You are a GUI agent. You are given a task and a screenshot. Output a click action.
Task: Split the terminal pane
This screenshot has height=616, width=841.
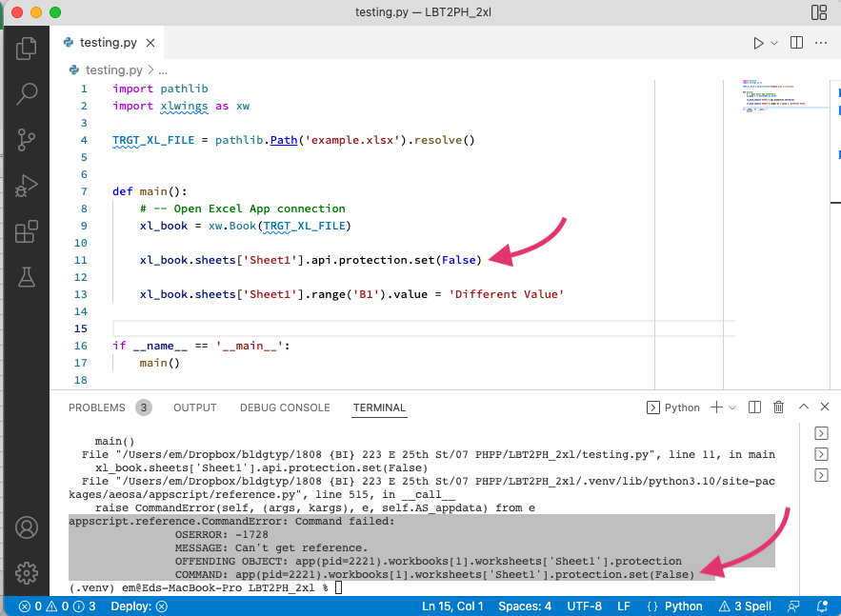753,407
